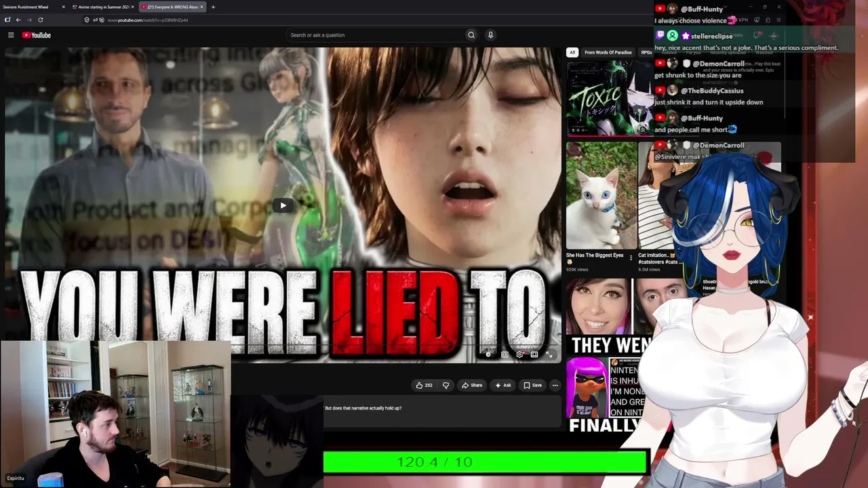Screen dimensions: 868x488
Task: Click the shield site-security icon
Action: 87,20
